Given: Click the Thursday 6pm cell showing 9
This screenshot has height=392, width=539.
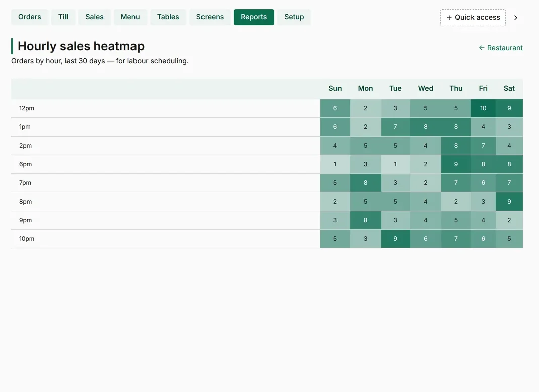Looking at the screenshot, I should (456, 164).
